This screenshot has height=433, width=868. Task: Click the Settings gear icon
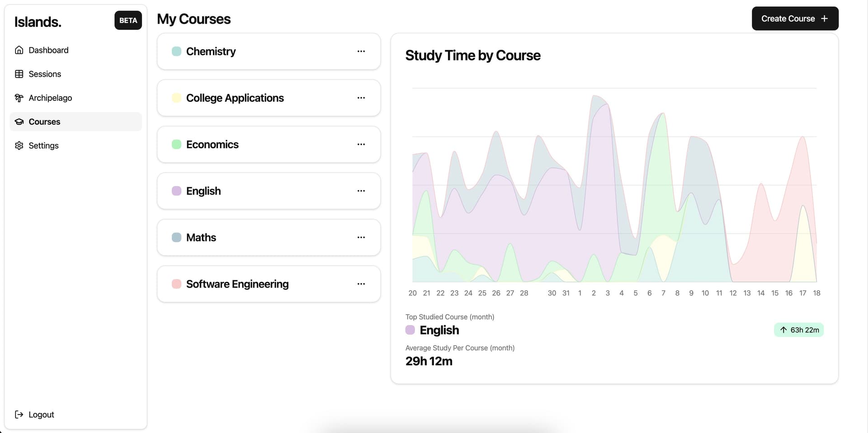[19, 146]
